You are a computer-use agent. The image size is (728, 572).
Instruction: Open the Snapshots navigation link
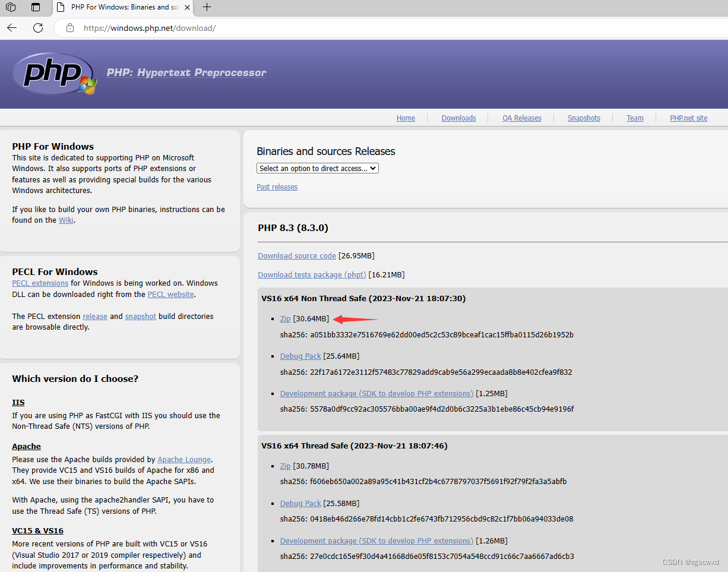[x=584, y=118]
